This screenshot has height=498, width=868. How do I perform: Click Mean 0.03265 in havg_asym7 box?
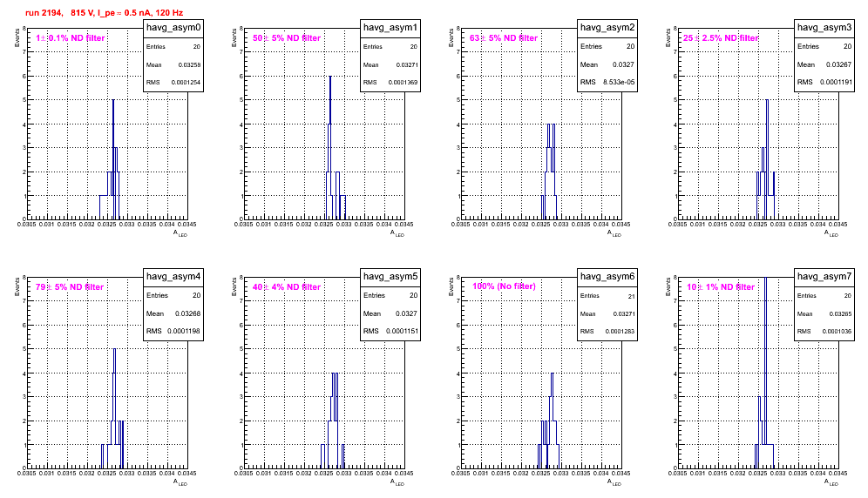(824, 313)
